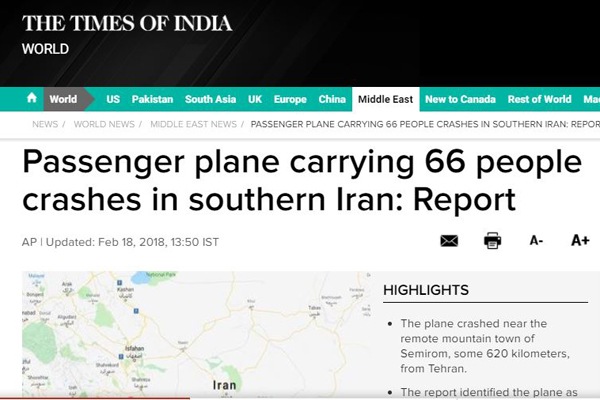
Task: Open MIDDLE EAST NEWS breadcrumb link
Action: click(193, 124)
